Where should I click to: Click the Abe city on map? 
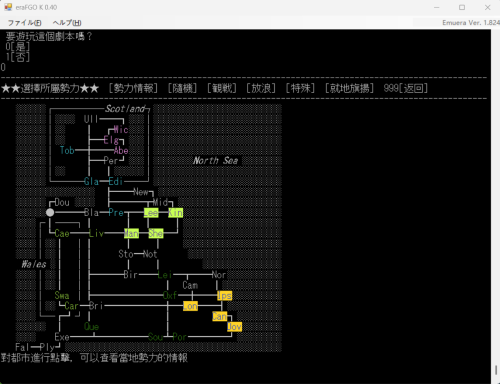(121, 150)
